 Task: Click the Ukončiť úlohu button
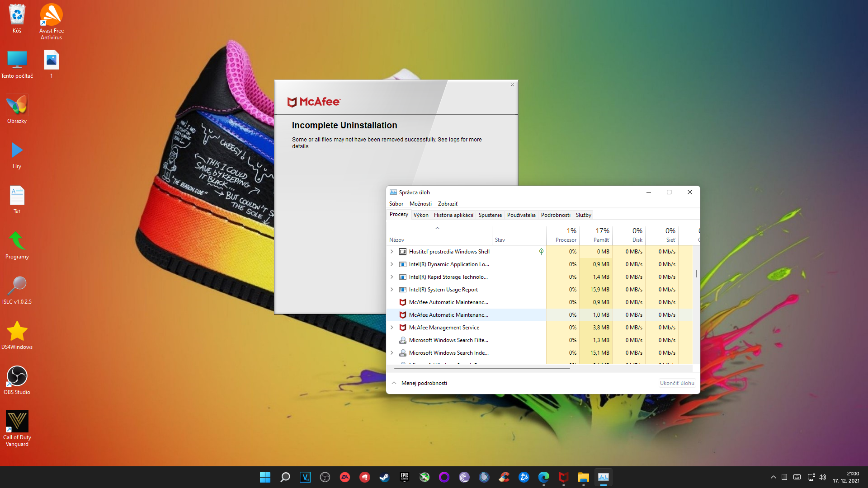click(677, 383)
